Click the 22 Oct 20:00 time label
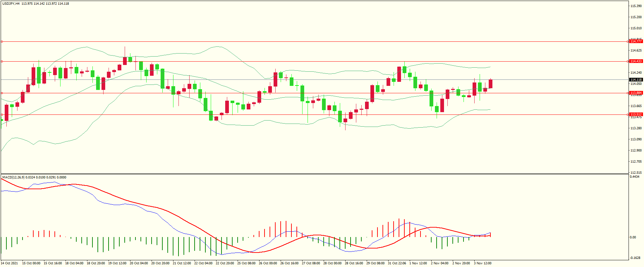This screenshot has width=644, height=267. [225, 263]
